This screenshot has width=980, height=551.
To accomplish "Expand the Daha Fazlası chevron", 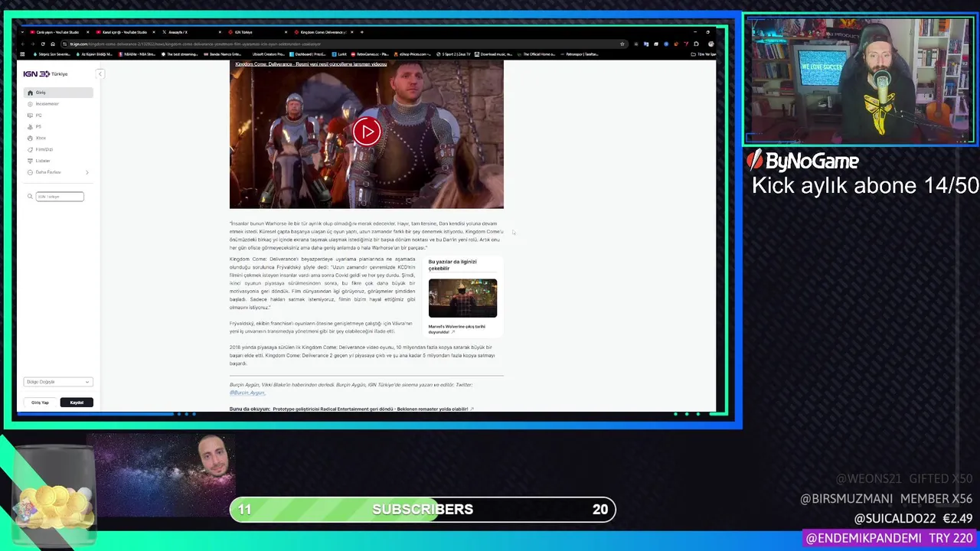I will point(87,172).
